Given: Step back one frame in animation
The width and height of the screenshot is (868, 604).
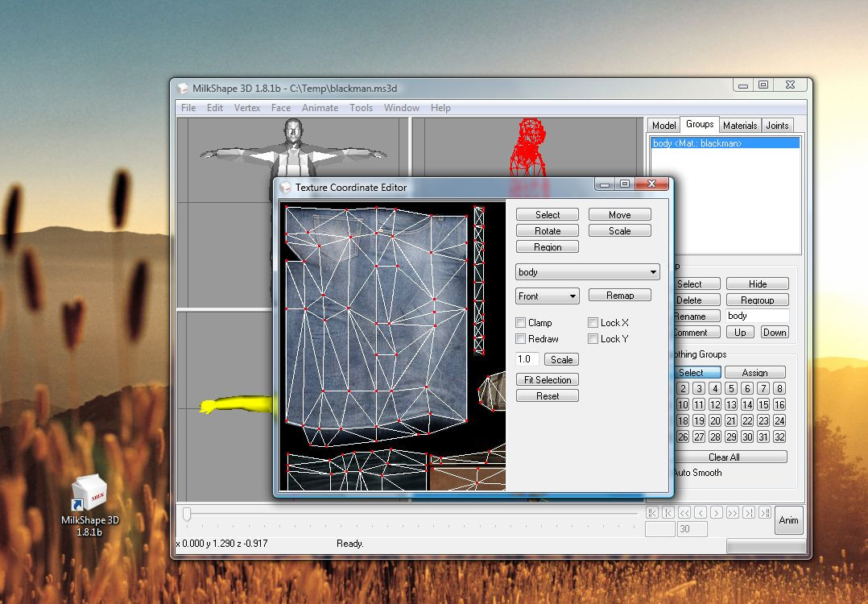Looking at the screenshot, I should 701,513.
